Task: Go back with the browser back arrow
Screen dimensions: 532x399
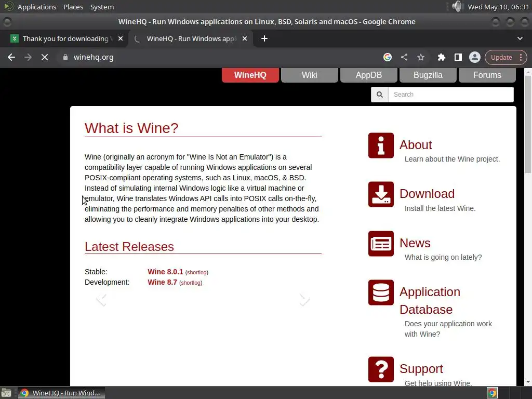Action: 11,57
